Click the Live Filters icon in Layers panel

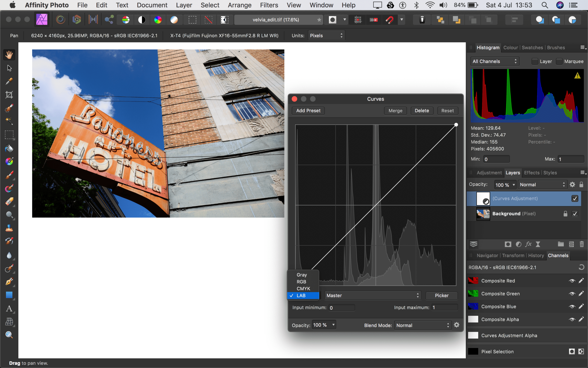[528, 244]
